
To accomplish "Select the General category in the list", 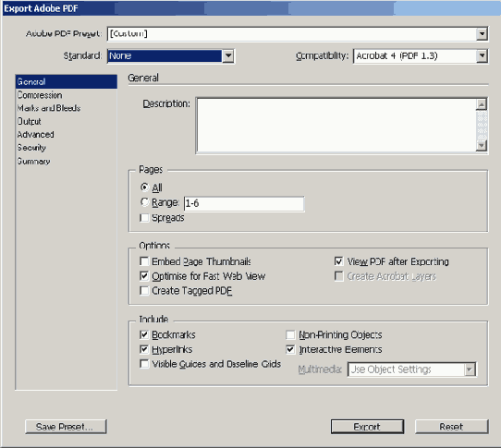I will click(x=67, y=81).
